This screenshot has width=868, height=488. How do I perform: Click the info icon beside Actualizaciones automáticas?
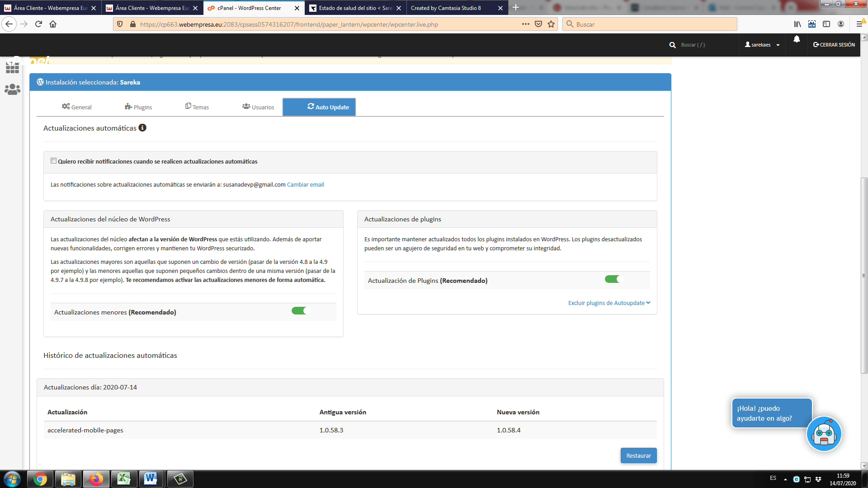pos(142,128)
